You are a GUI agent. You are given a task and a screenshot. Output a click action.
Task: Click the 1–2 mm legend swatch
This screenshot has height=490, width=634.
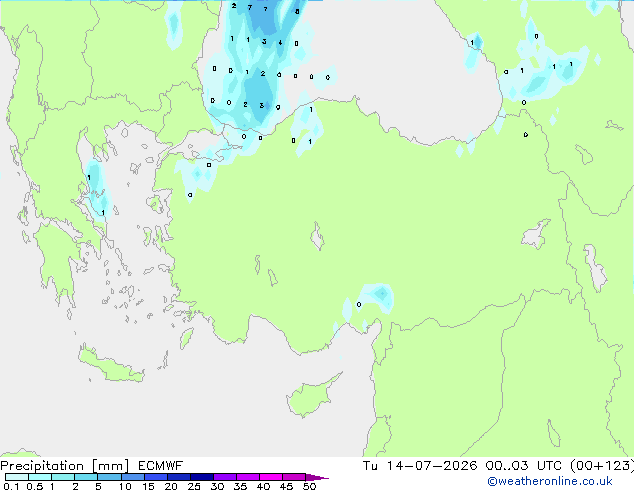point(63,477)
